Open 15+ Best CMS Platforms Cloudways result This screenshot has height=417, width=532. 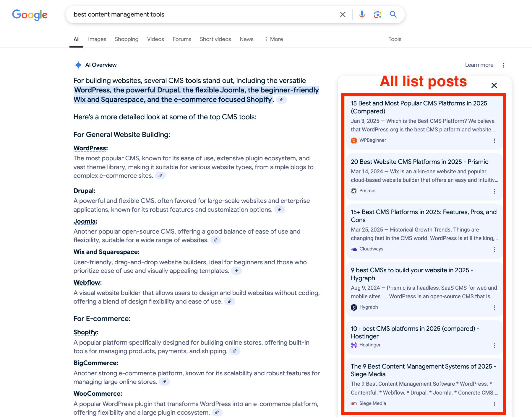click(424, 216)
